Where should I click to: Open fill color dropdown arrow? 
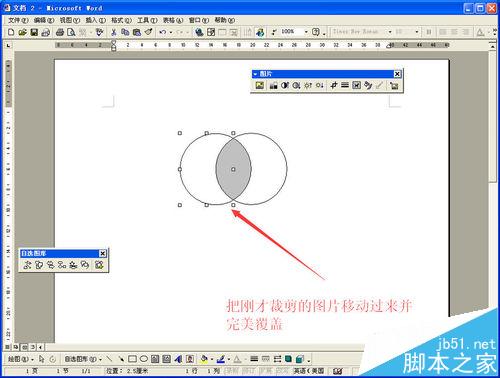(212, 359)
